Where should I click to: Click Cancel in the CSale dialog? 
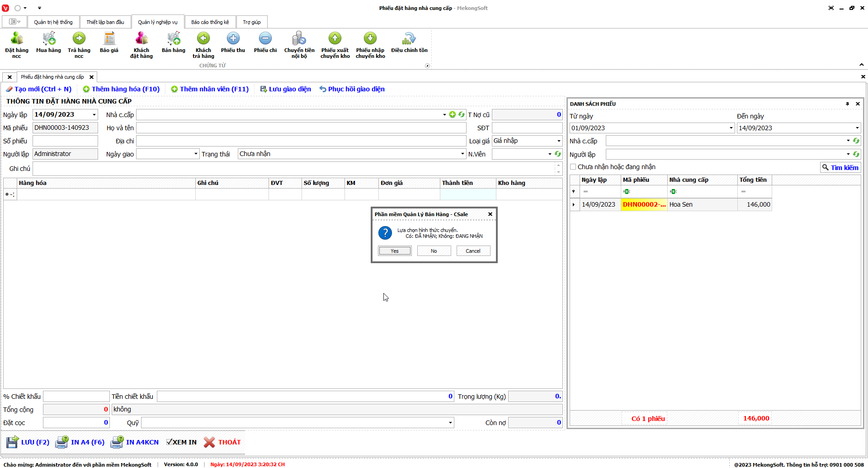click(473, 251)
